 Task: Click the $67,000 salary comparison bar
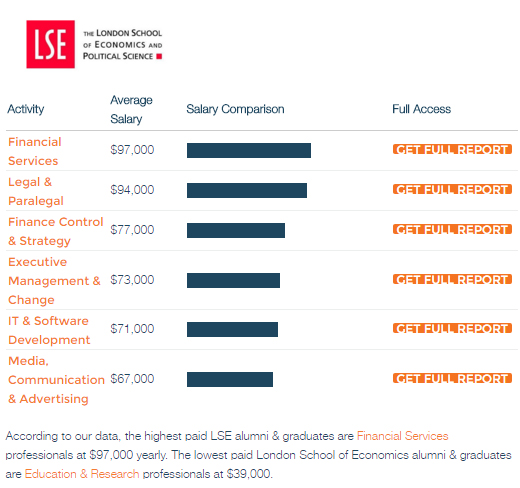[230, 379]
